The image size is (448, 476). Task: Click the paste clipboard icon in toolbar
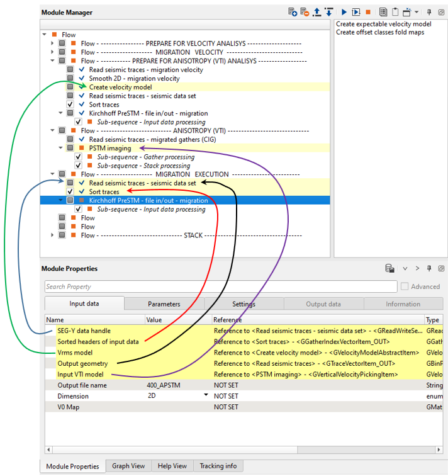395,12
